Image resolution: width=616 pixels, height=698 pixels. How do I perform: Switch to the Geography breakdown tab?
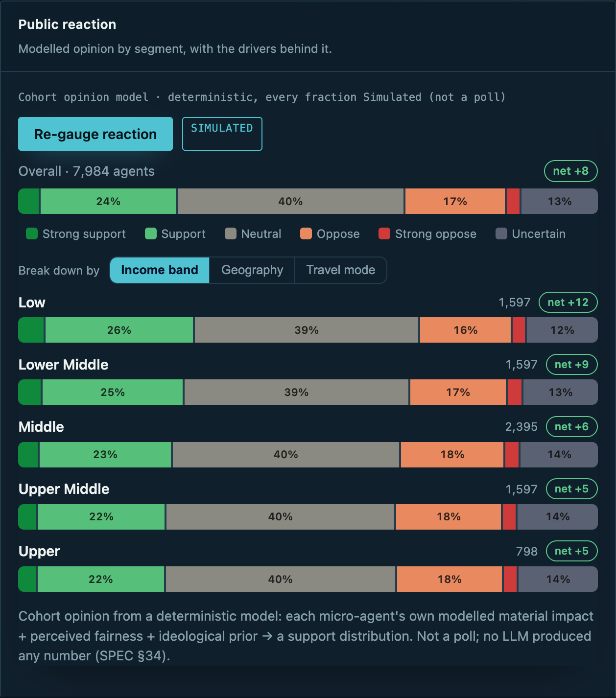pos(252,270)
